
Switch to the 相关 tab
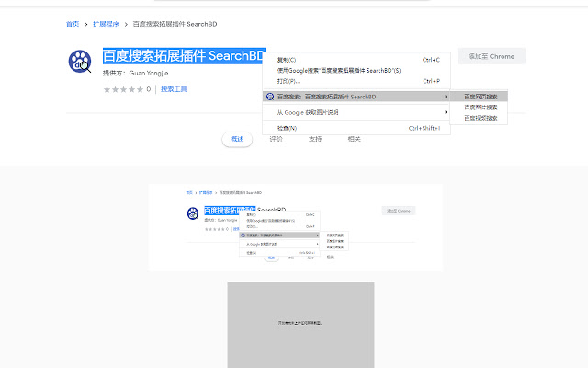click(x=354, y=139)
